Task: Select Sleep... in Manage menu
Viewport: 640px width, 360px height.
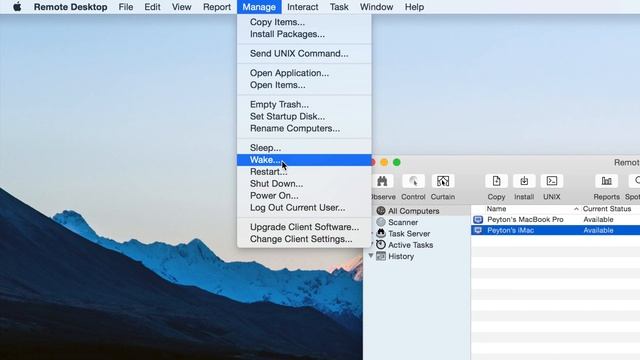Action: [304, 148]
